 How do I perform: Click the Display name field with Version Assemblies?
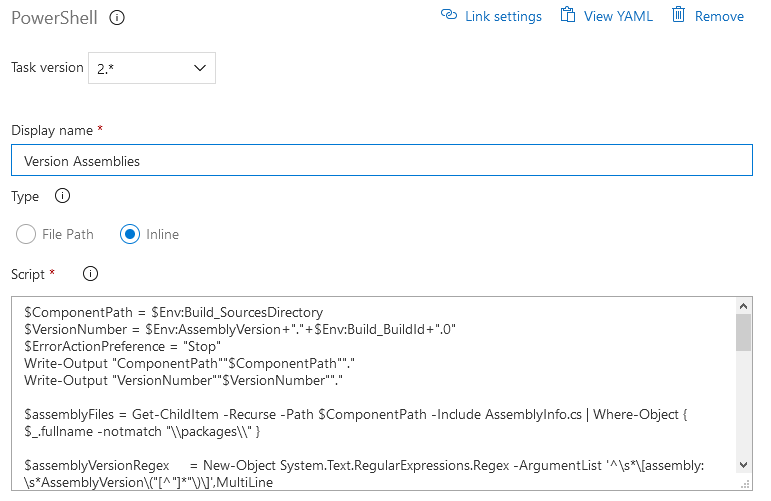[381, 161]
